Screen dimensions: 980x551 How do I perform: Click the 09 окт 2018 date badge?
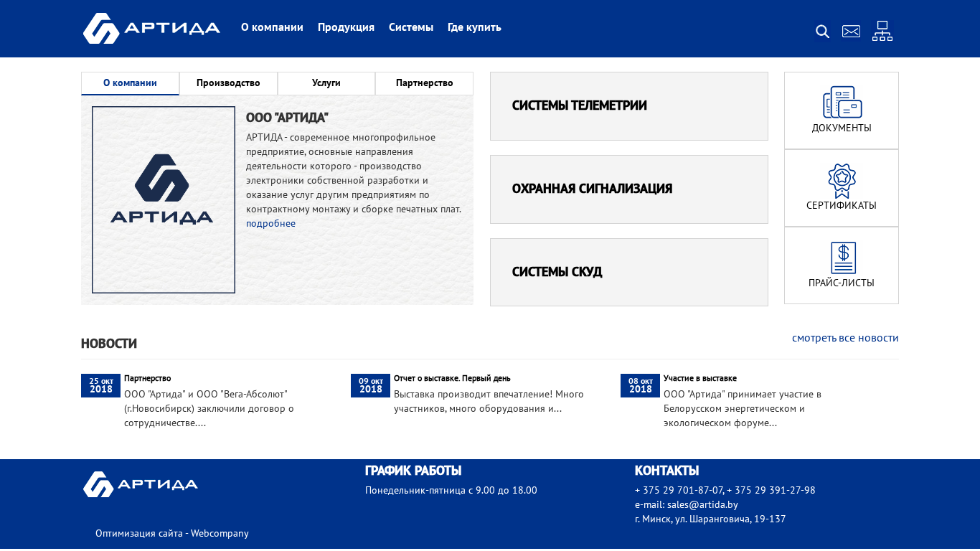coord(371,385)
